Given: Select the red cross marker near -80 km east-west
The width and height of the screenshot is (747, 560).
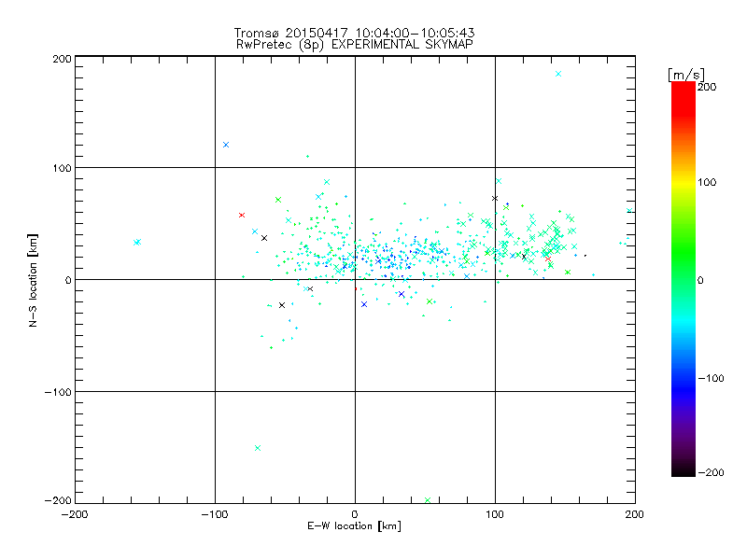Looking at the screenshot, I should click(x=242, y=216).
